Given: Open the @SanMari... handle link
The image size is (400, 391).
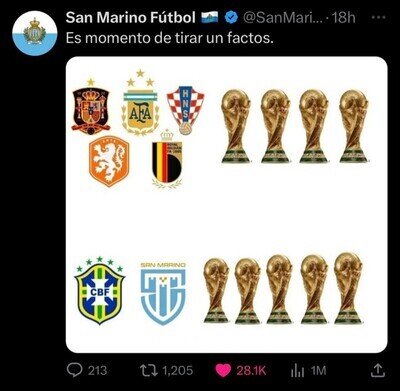Looking at the screenshot, I should [x=283, y=17].
